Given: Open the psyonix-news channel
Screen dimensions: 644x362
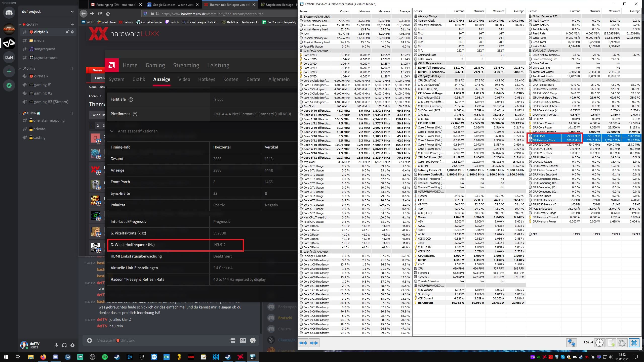Looking at the screenshot, I should (48, 58).
